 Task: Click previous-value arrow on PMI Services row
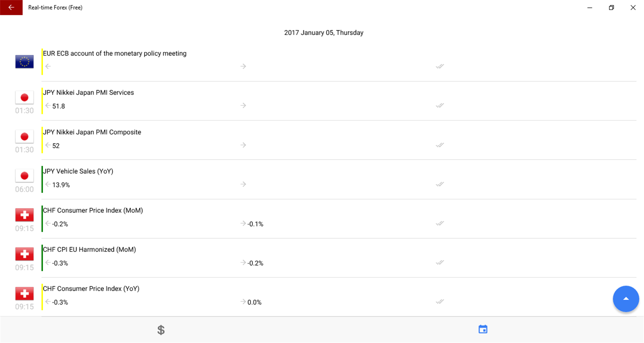(48, 106)
